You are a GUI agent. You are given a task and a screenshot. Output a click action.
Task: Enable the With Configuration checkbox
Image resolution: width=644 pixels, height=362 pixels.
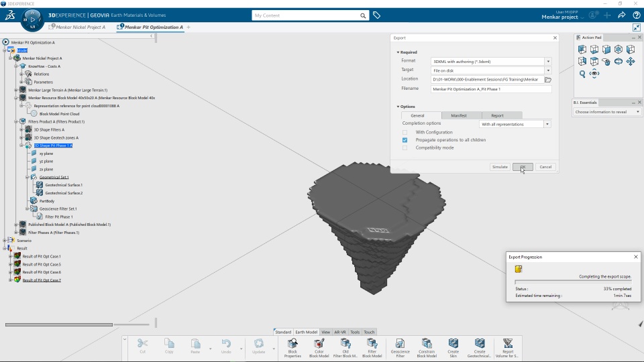(x=405, y=132)
